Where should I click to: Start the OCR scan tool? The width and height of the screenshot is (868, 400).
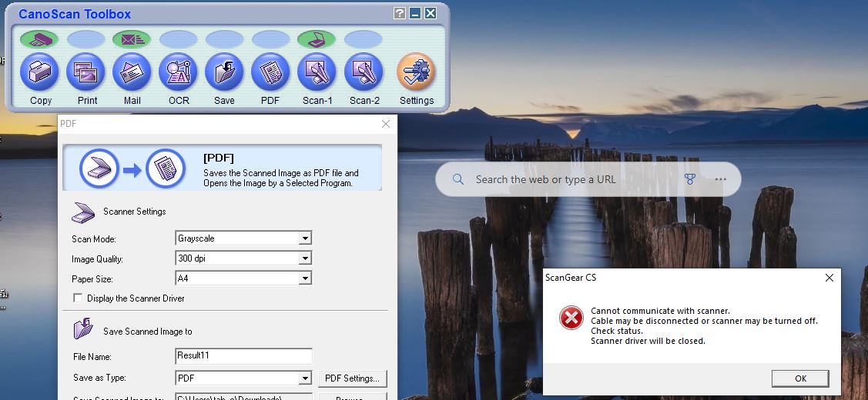tap(178, 72)
